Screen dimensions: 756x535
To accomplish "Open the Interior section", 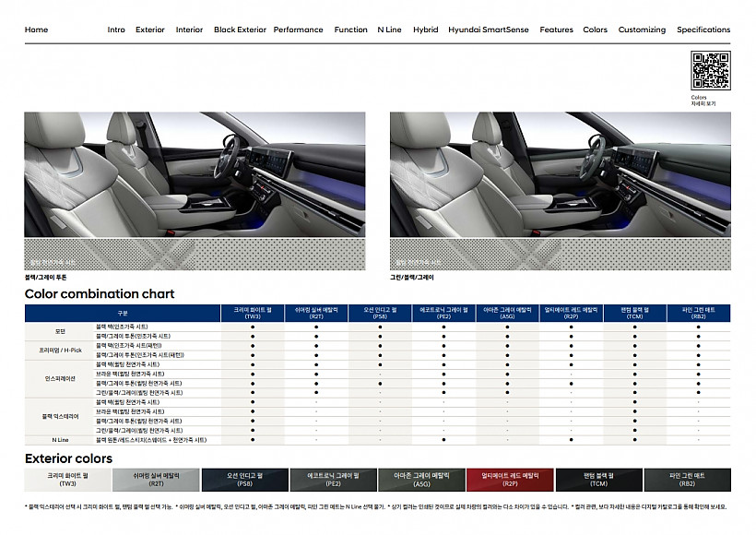I will coord(189,30).
